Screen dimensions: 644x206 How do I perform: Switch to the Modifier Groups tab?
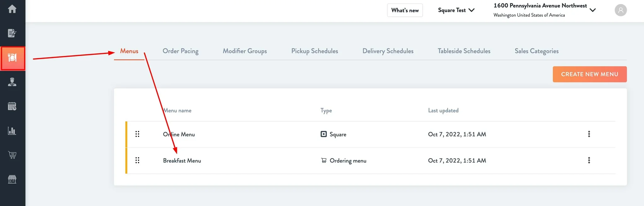tap(245, 51)
